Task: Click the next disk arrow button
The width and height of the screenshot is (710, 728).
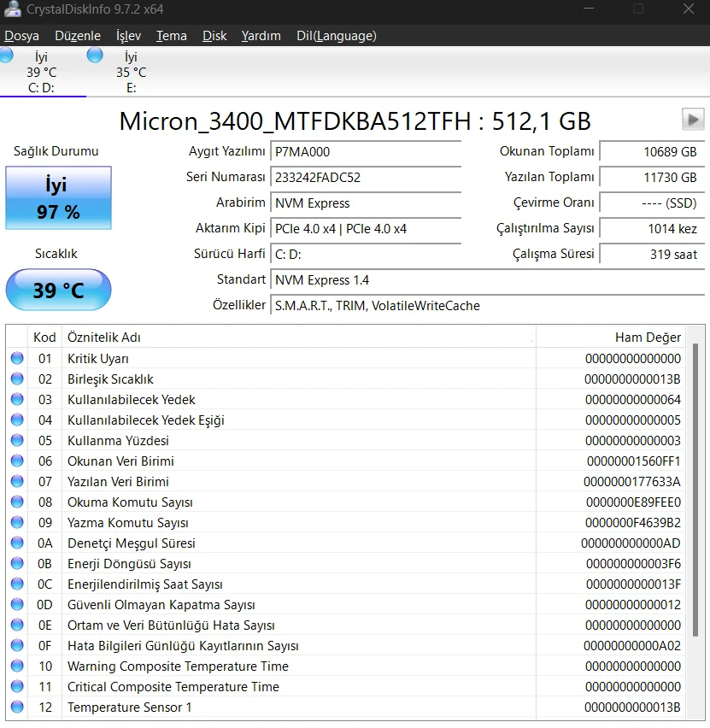Action: tap(693, 119)
